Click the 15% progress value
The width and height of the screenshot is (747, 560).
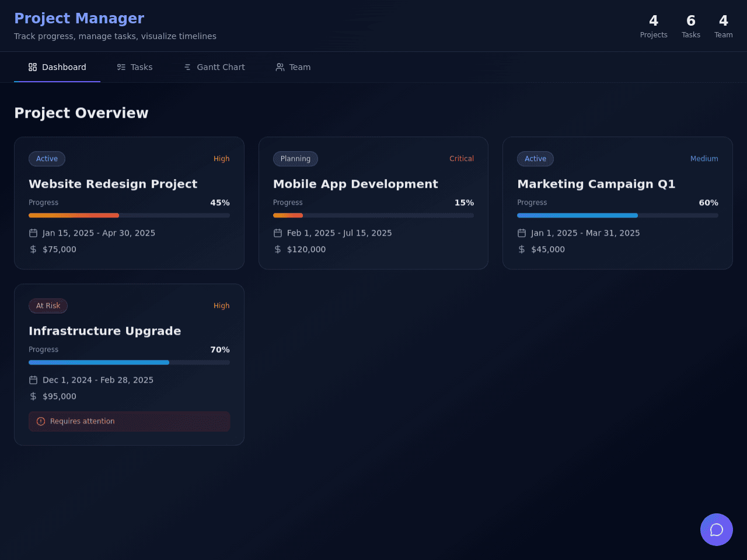tap(465, 202)
